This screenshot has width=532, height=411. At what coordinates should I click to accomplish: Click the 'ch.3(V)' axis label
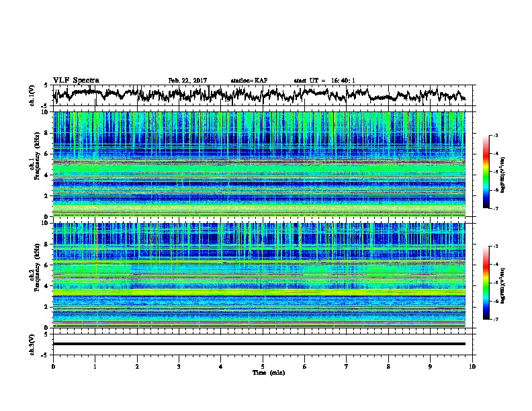click(x=32, y=345)
